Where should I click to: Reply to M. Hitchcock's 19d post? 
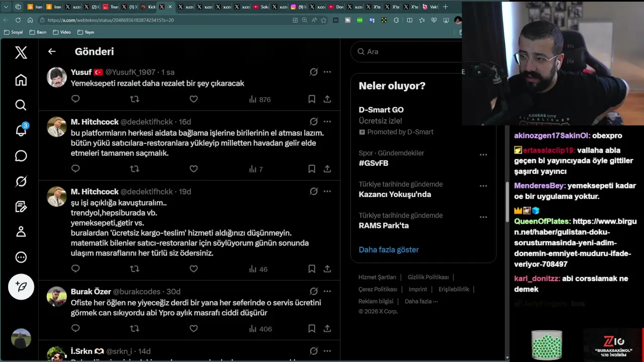click(x=75, y=269)
